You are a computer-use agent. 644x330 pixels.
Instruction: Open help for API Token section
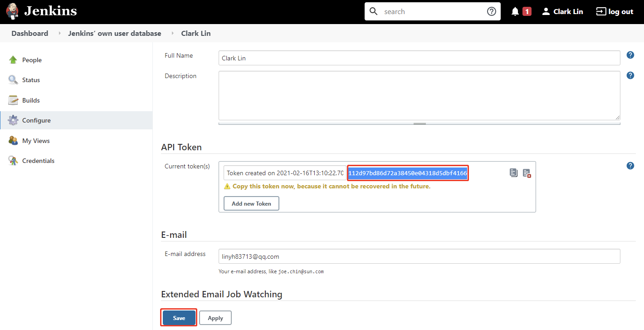(x=630, y=166)
